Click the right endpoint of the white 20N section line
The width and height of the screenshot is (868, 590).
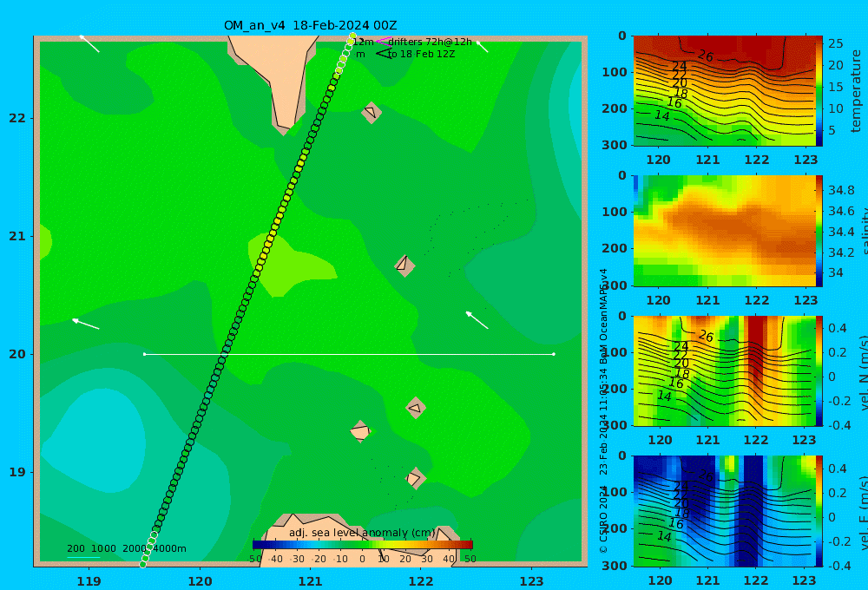(554, 354)
